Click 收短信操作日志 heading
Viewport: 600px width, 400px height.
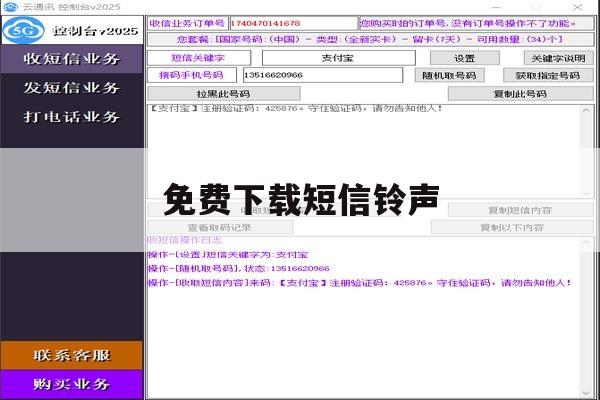pyautogui.click(x=185, y=240)
